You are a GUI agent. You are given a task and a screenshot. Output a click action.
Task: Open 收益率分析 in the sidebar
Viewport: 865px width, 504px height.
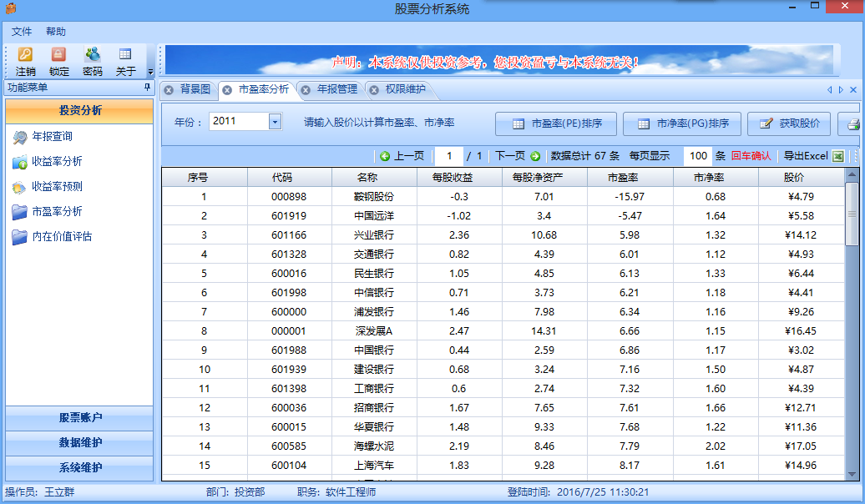(x=57, y=161)
